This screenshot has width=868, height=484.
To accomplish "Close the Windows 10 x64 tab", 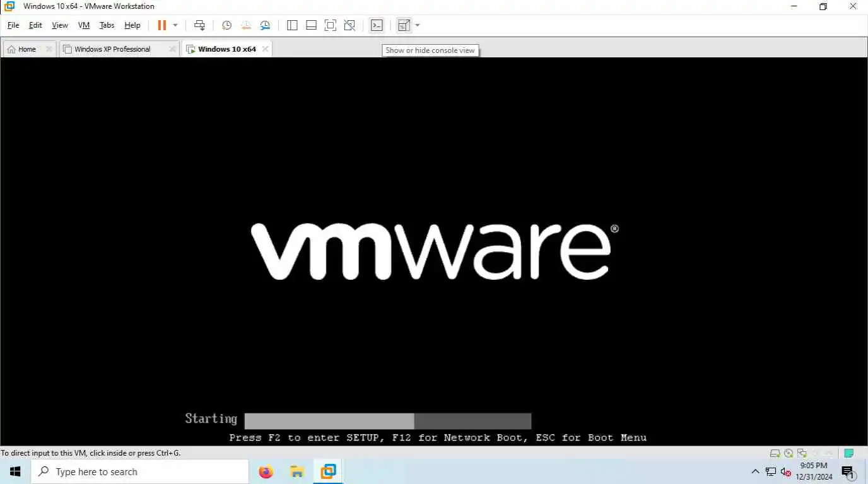I will 265,49.
